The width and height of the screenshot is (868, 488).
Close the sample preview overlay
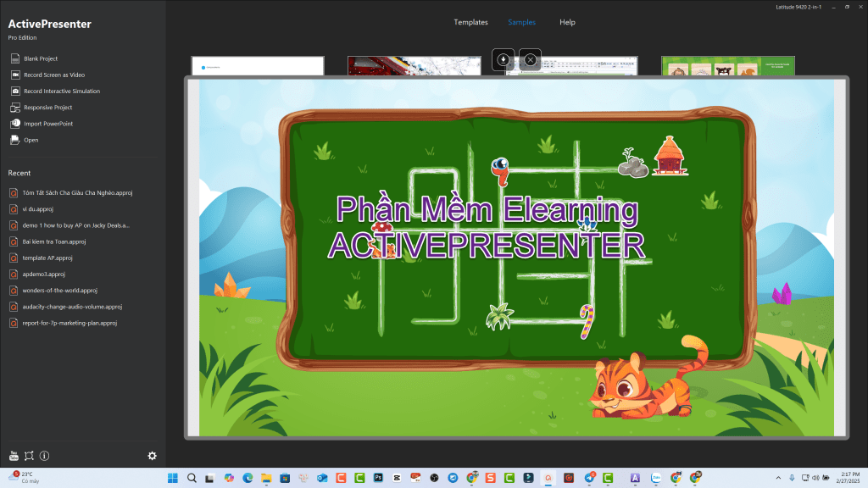click(x=530, y=59)
